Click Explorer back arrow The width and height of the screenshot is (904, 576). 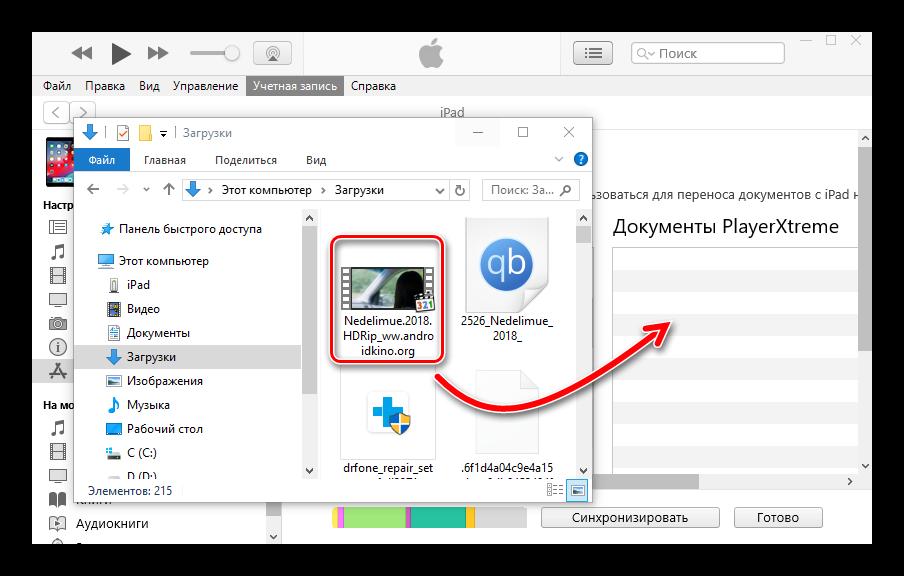(93, 189)
